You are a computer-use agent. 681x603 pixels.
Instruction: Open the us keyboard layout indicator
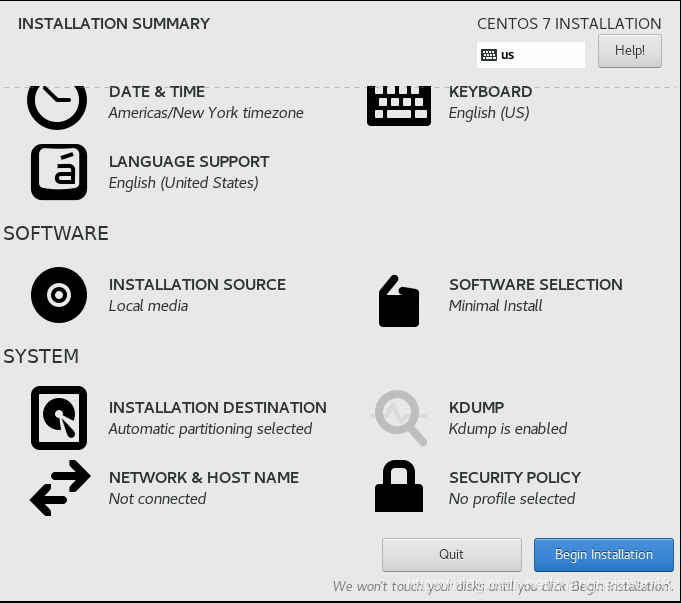(x=531, y=55)
